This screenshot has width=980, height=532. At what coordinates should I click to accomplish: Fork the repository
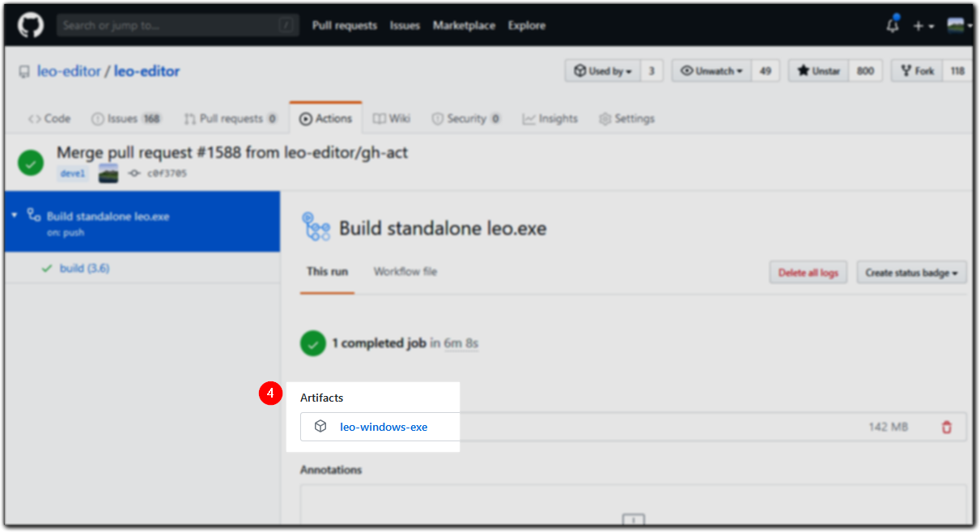918,71
